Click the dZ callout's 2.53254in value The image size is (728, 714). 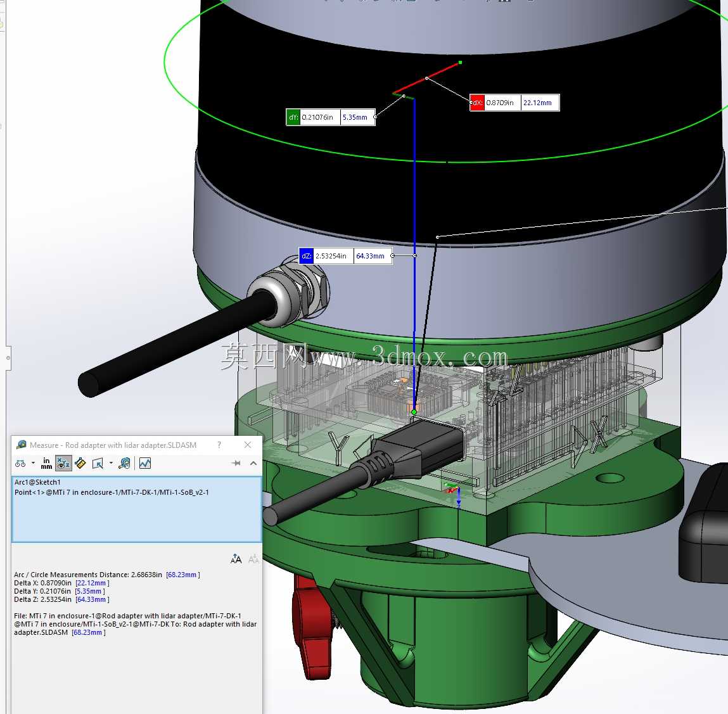[x=331, y=256]
